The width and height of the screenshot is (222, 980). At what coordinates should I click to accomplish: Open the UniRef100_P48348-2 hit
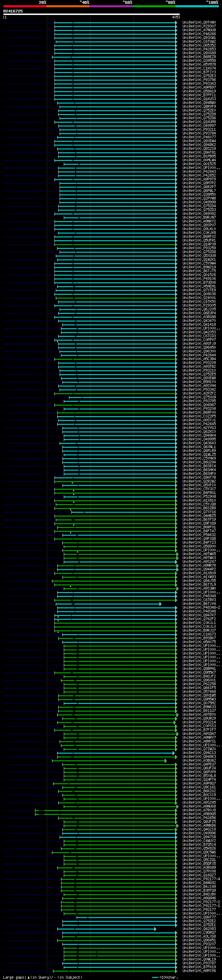(201, 608)
